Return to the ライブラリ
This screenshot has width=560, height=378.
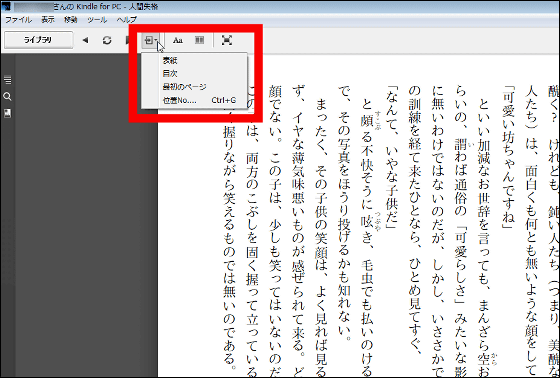point(38,40)
